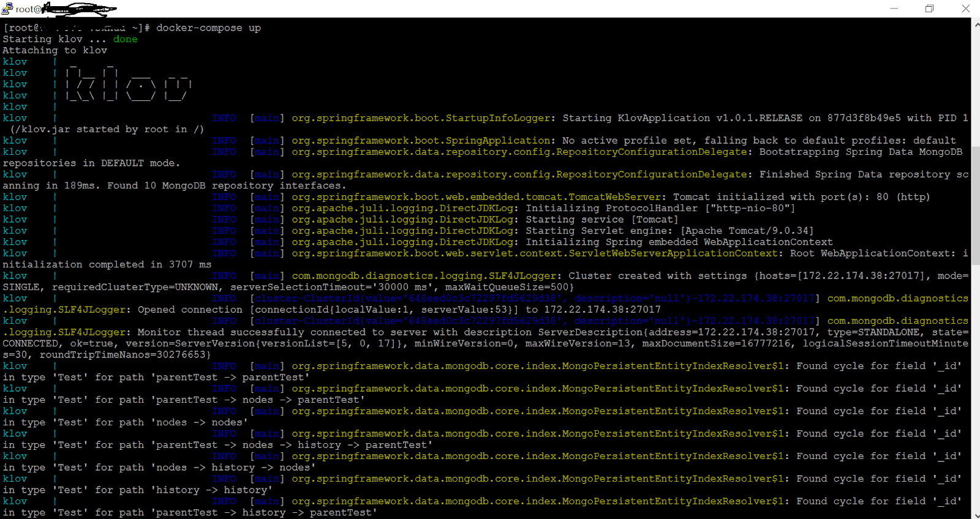Image resolution: width=980 pixels, height=519 pixels.
Task: Click "'parentTest -> history -> parentTest'" path text
Action: (263, 513)
